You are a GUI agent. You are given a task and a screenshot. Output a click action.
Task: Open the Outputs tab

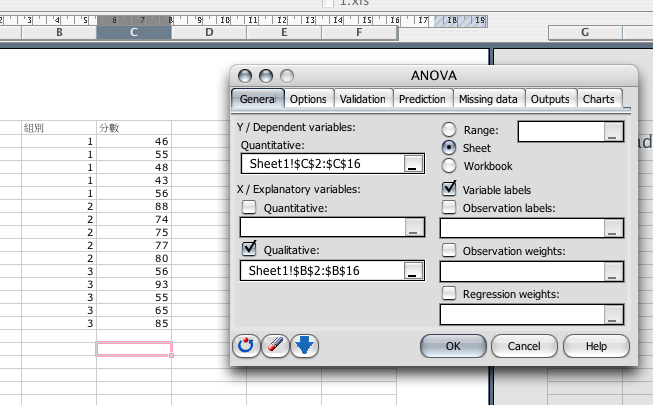pyautogui.click(x=550, y=99)
